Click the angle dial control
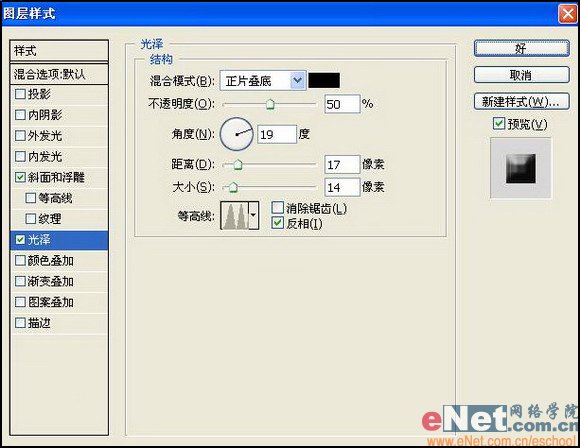The image size is (580, 448). 236,134
